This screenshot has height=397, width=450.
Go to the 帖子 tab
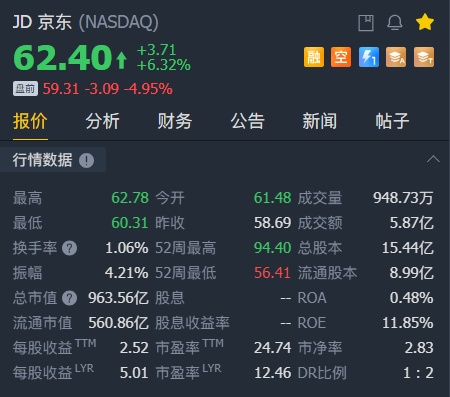click(x=392, y=121)
